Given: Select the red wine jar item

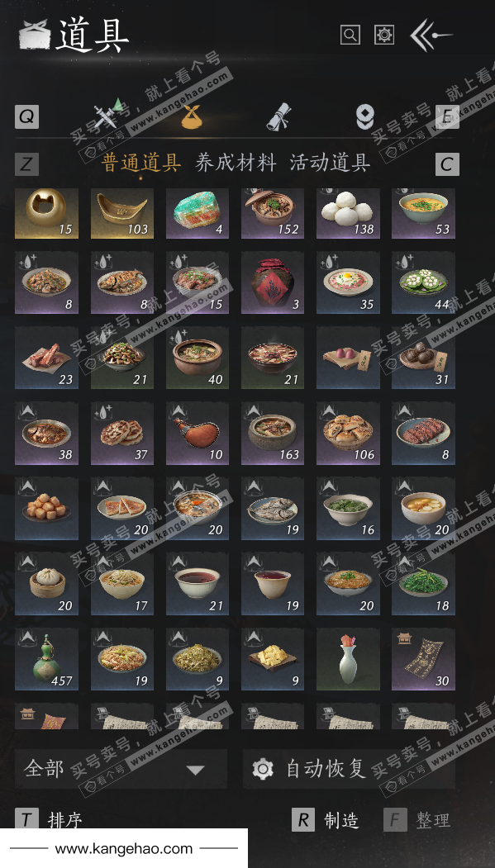Looking at the screenshot, I should 273,282.
